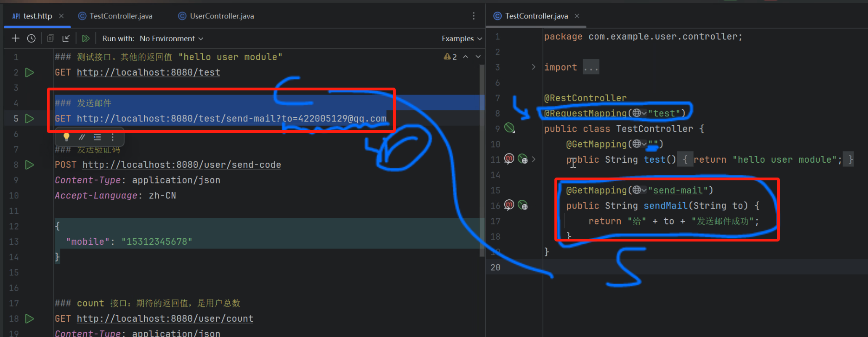This screenshot has width=868, height=337.
Task: Click the "mobile" JSON key
Action: (x=88, y=242)
